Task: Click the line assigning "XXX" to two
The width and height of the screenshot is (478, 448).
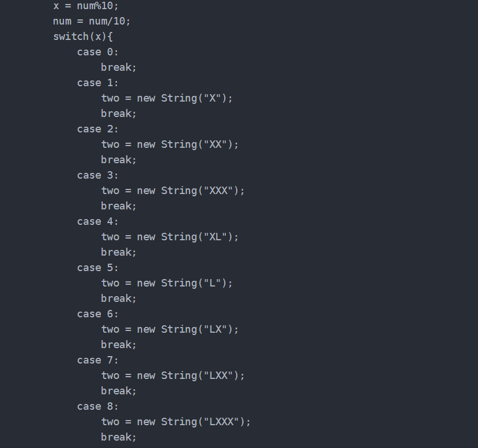Action: [x=173, y=191]
